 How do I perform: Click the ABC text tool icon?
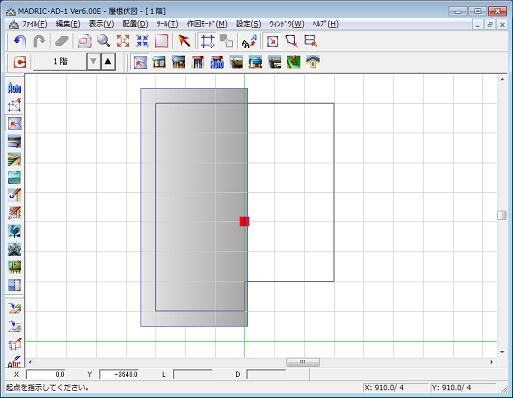pos(14,362)
